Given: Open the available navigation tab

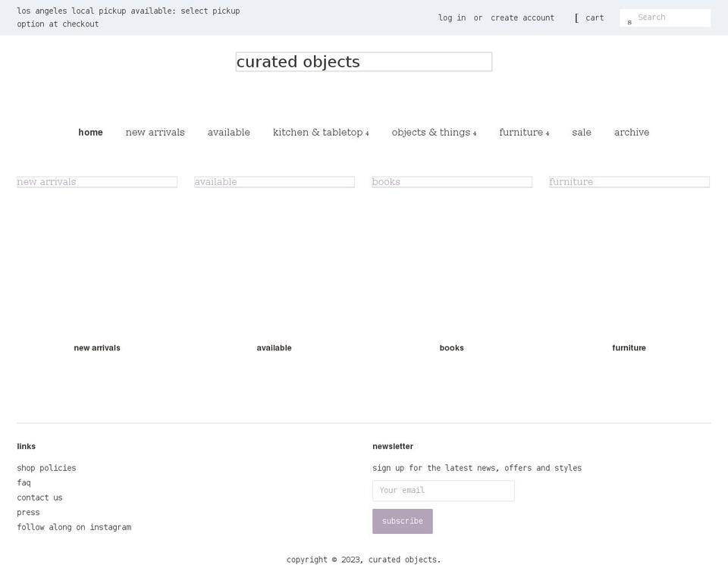Looking at the screenshot, I should point(228,132).
